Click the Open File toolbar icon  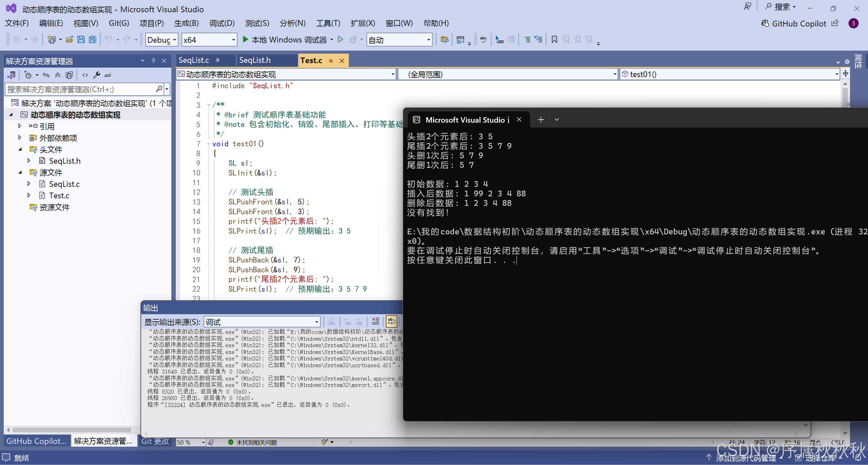[x=69, y=40]
